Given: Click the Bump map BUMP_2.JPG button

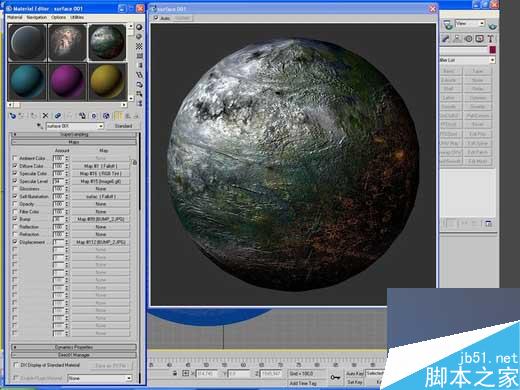Looking at the screenshot, I should click(101, 219).
